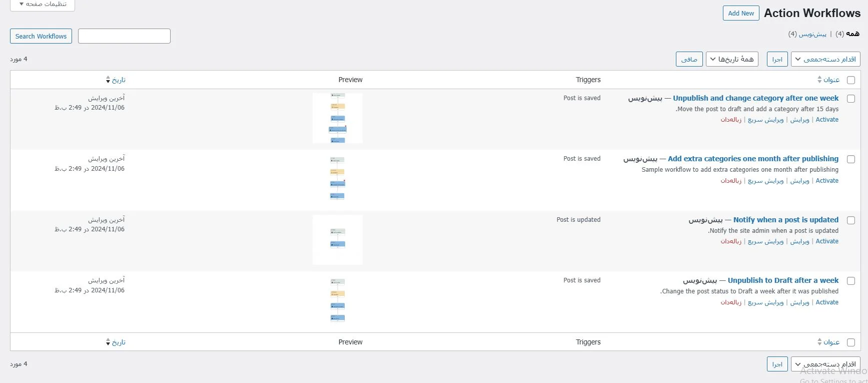Click زباله‌دان for Unpublish to Draft after a week

tap(731, 302)
